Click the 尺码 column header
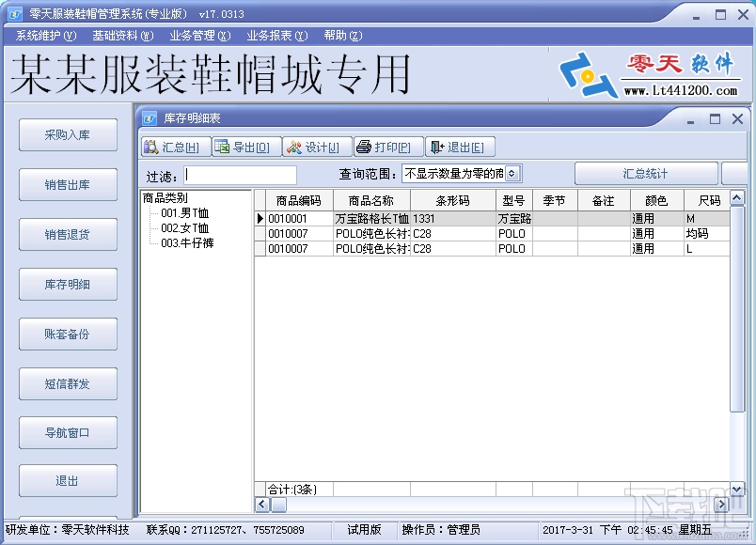Screen dimensions: 756x545 707,200
